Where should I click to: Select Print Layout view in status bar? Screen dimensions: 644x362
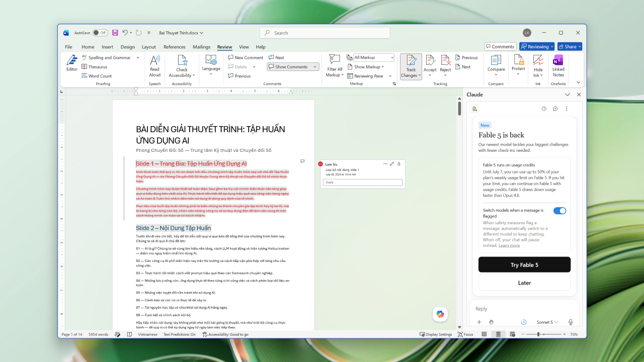click(498, 334)
